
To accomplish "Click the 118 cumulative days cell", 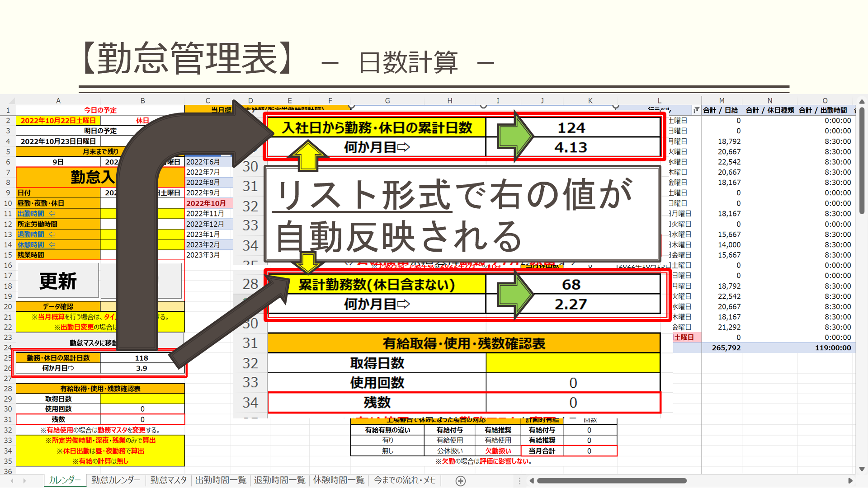I will [x=142, y=358].
